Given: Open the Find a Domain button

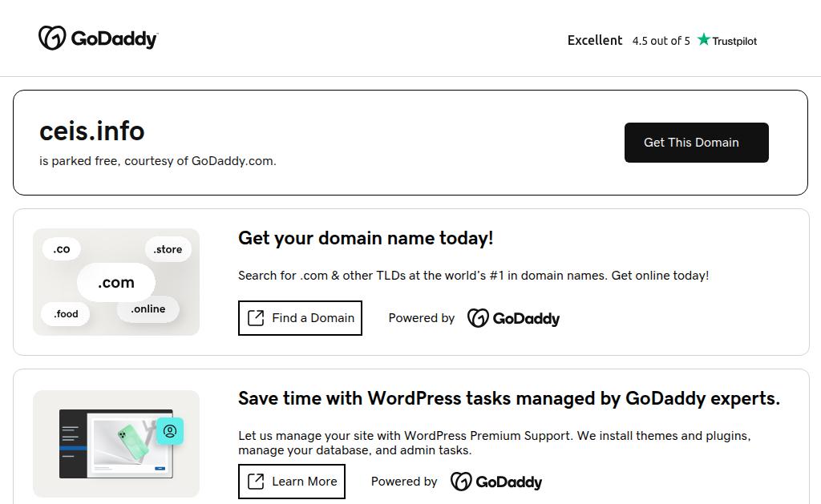Looking at the screenshot, I should 300,318.
